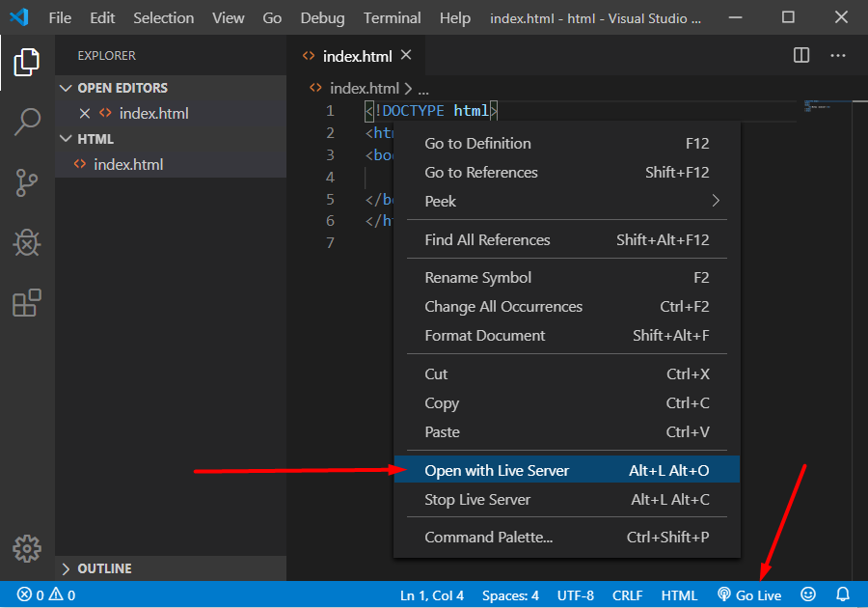The image size is (868, 608).
Task: Open the Source Control view icon
Action: tap(27, 182)
